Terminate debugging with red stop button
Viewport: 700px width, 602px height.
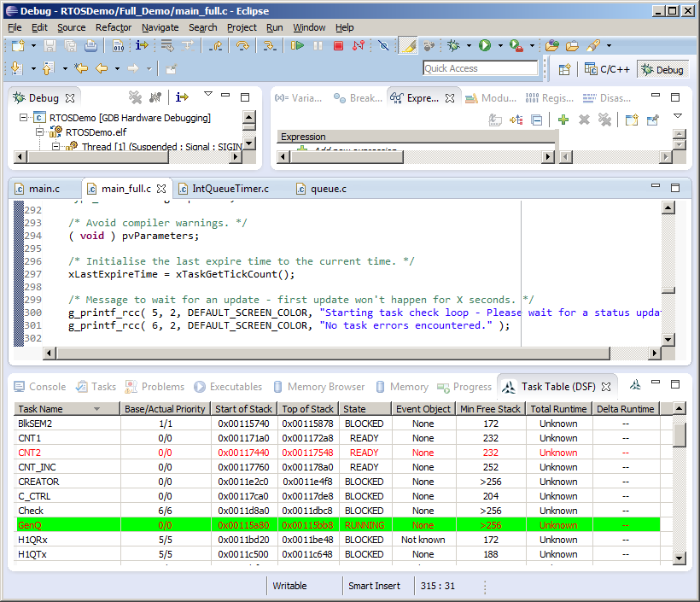point(338,45)
